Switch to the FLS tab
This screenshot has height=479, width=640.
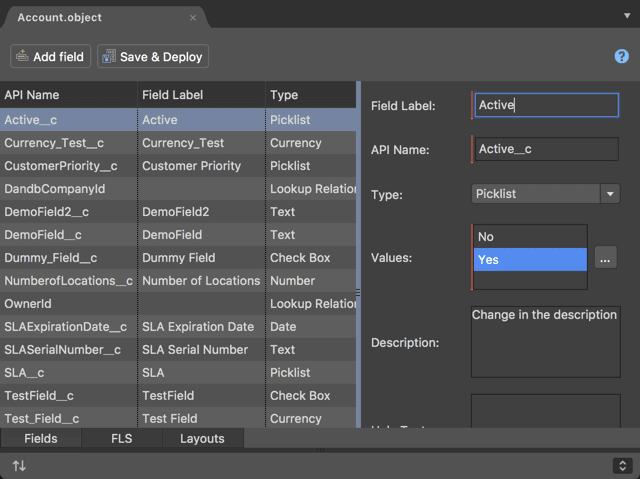point(122,439)
